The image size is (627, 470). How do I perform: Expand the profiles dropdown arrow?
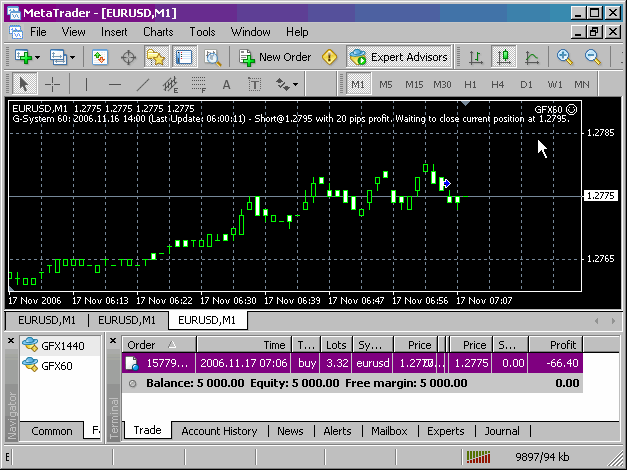coord(72,57)
